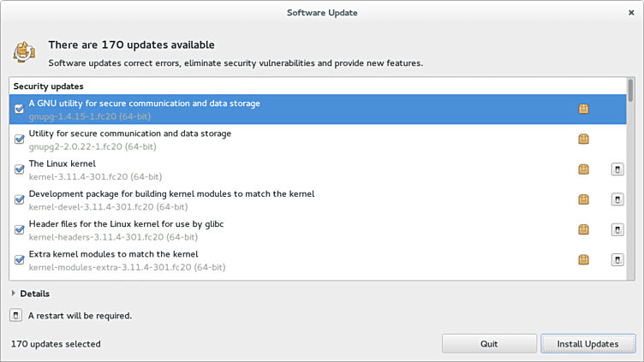Image resolution: width=644 pixels, height=362 pixels.
Task: Uncheck the gnupg2-2.0.22 update checkbox
Action: coord(20,139)
